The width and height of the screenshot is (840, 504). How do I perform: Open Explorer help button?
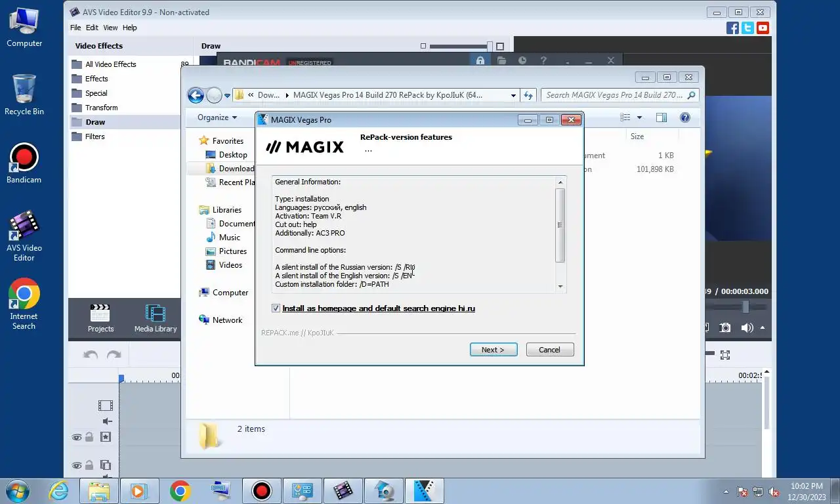click(685, 117)
